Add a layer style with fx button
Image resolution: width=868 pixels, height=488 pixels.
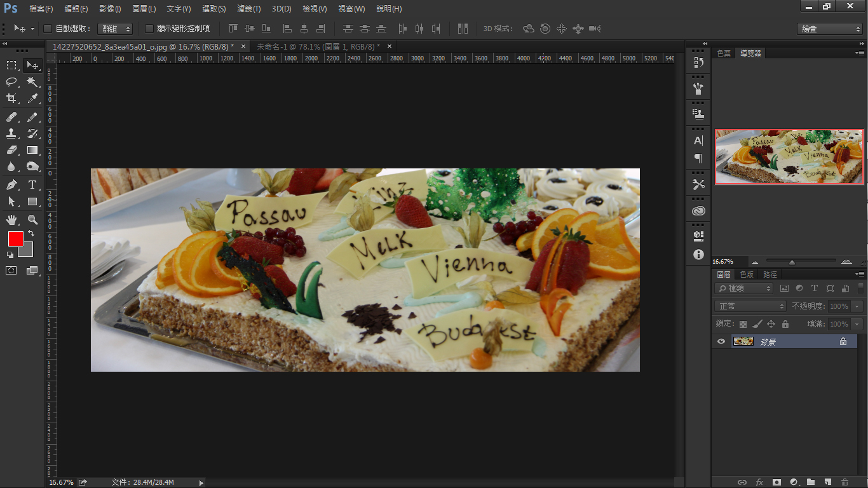(759, 482)
